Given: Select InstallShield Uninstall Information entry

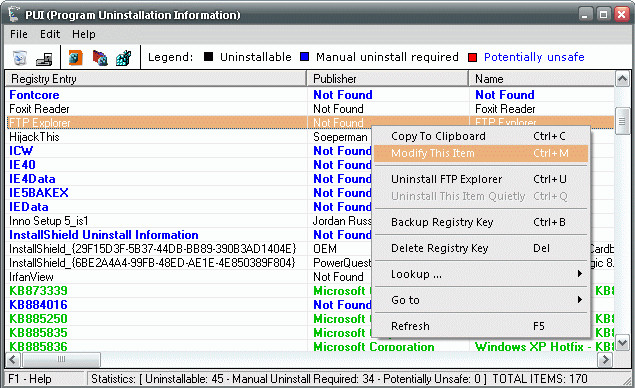Looking at the screenshot, I should pyautogui.click(x=104, y=235).
